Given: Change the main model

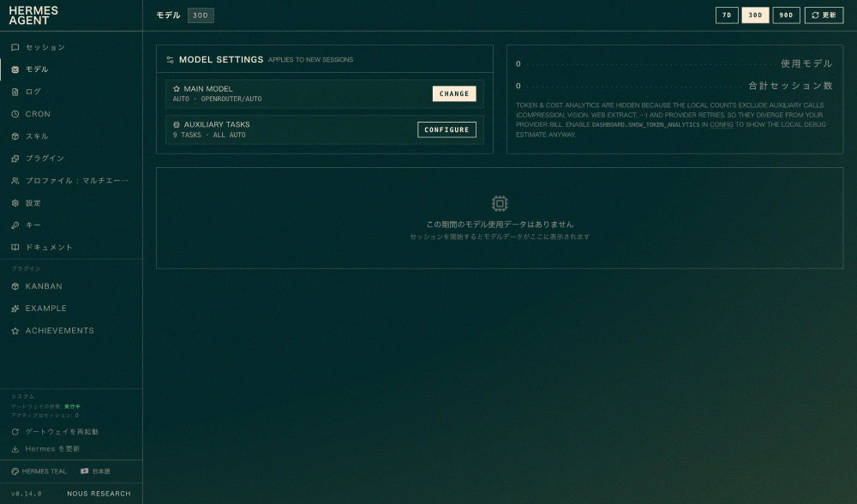Looking at the screenshot, I should pyautogui.click(x=454, y=93).
